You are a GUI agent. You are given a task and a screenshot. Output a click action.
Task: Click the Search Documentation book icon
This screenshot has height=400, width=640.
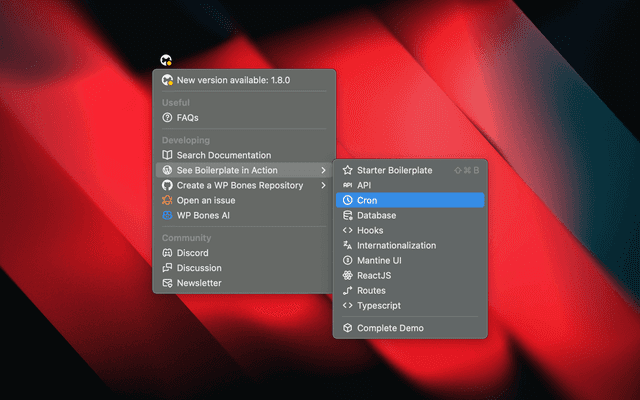(x=168, y=155)
